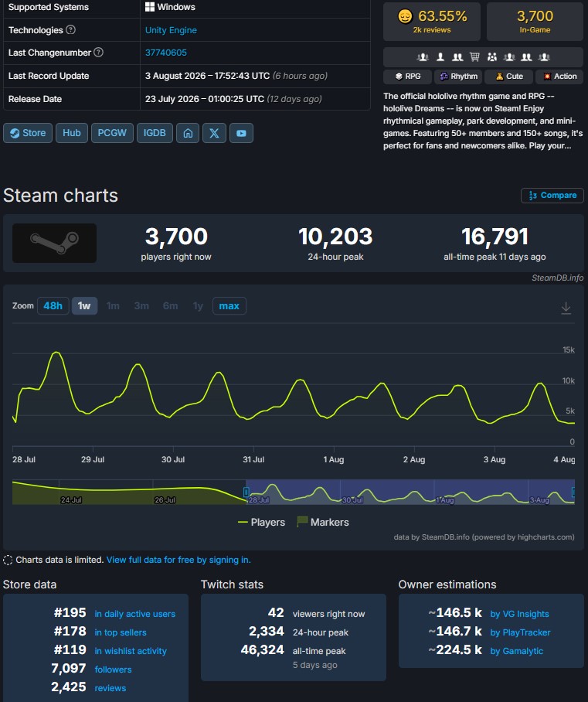Click the shopping cart in-app purchases icon
The image size is (588, 702).
[x=474, y=57]
